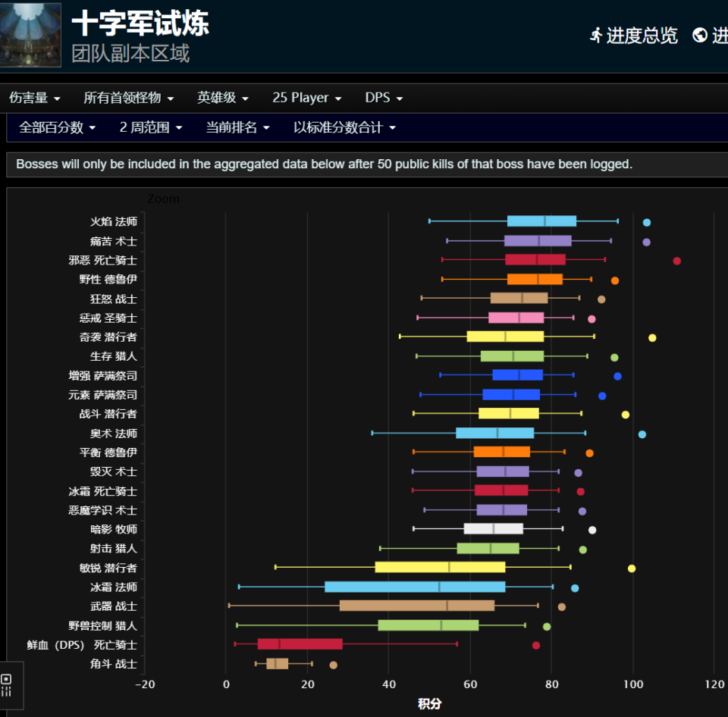Select the 邪恶 死亡骑士 row label
Screen dimensions: 728x717
pos(103,260)
